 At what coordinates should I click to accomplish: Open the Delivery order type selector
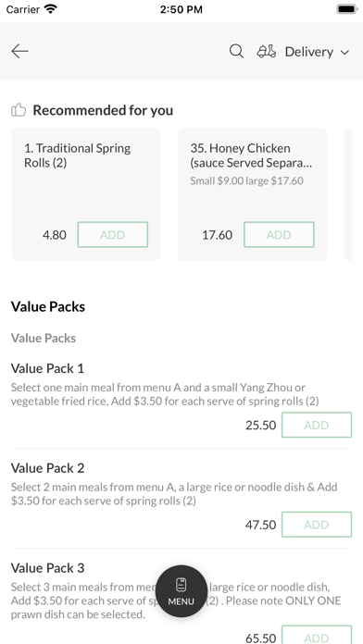click(x=304, y=52)
